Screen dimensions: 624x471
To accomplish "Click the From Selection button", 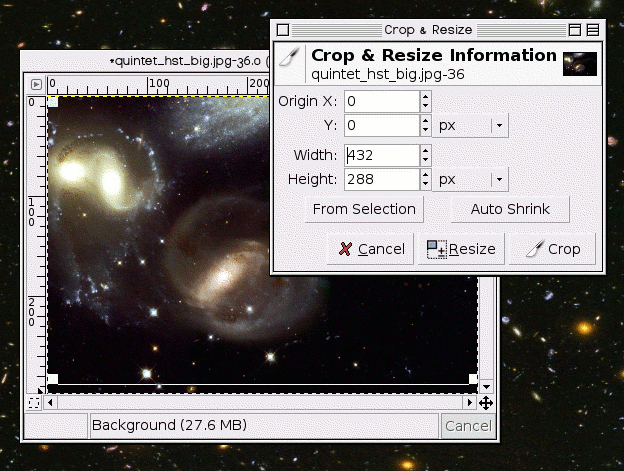I will pyautogui.click(x=364, y=209).
